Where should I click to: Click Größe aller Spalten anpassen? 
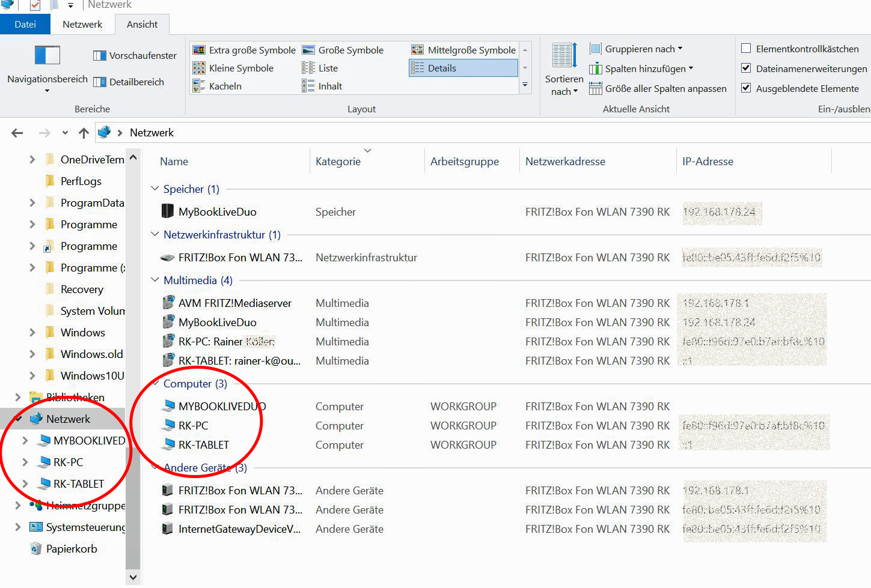[x=658, y=88]
